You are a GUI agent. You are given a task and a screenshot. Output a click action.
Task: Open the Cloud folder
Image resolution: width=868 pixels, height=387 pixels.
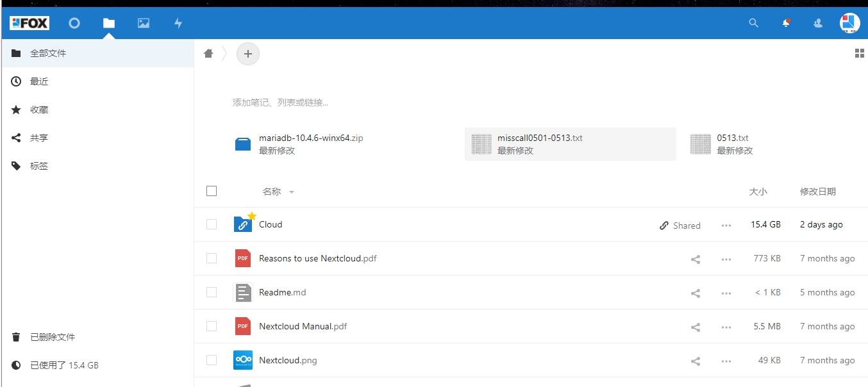[271, 224]
